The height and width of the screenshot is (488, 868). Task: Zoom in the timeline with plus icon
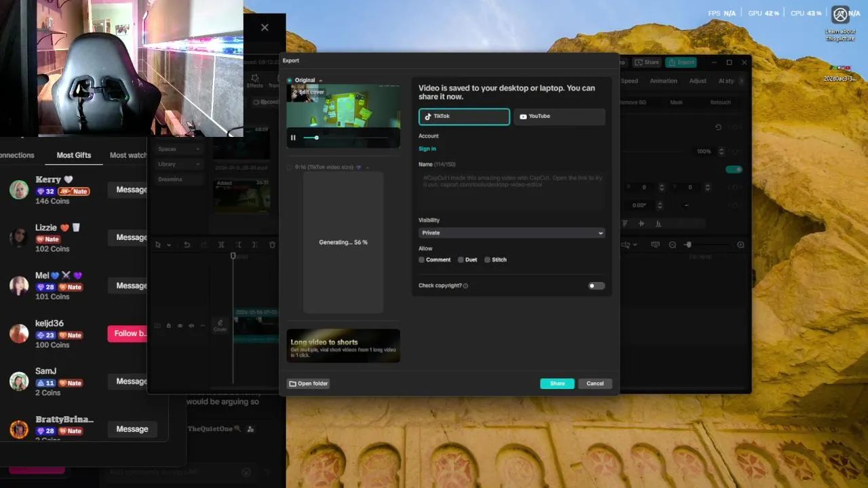coord(741,245)
